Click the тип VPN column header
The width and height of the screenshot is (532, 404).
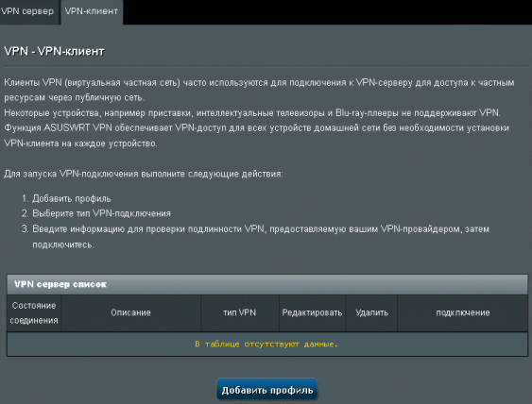[239, 312]
